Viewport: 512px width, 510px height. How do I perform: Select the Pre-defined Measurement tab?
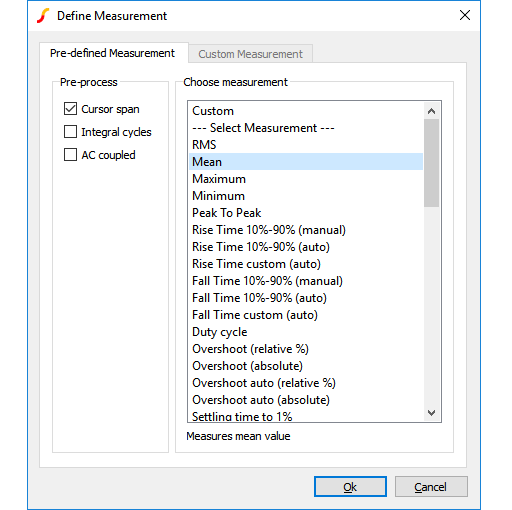point(112,53)
